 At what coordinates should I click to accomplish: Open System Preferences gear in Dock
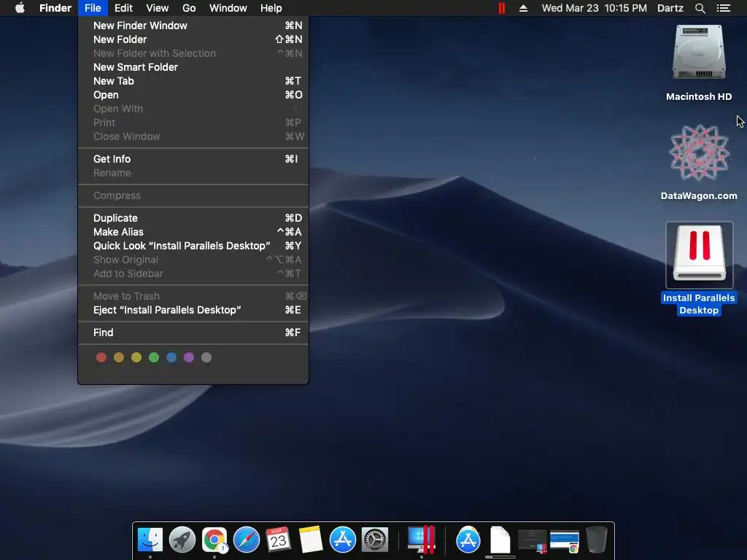coord(375,540)
